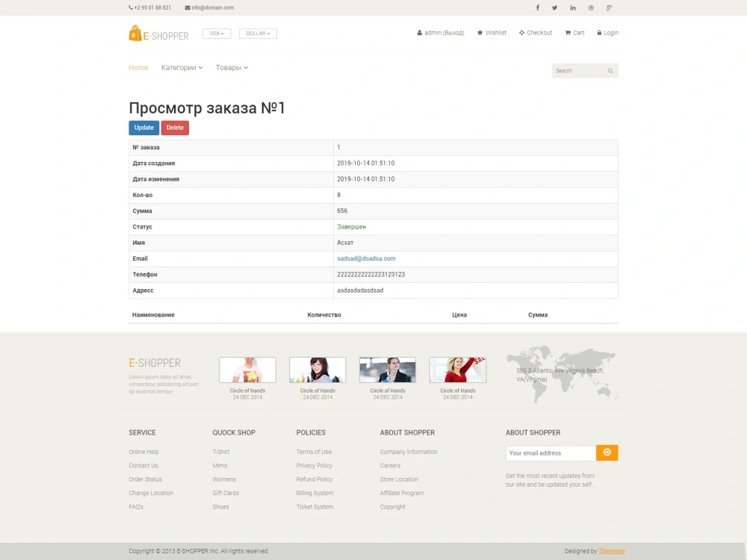This screenshot has width=747, height=560.
Task: Open the DOLLAR currency dropdown
Action: (258, 34)
